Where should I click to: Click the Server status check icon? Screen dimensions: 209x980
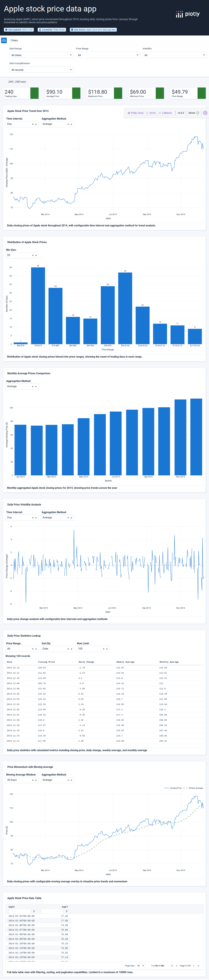coord(198,113)
